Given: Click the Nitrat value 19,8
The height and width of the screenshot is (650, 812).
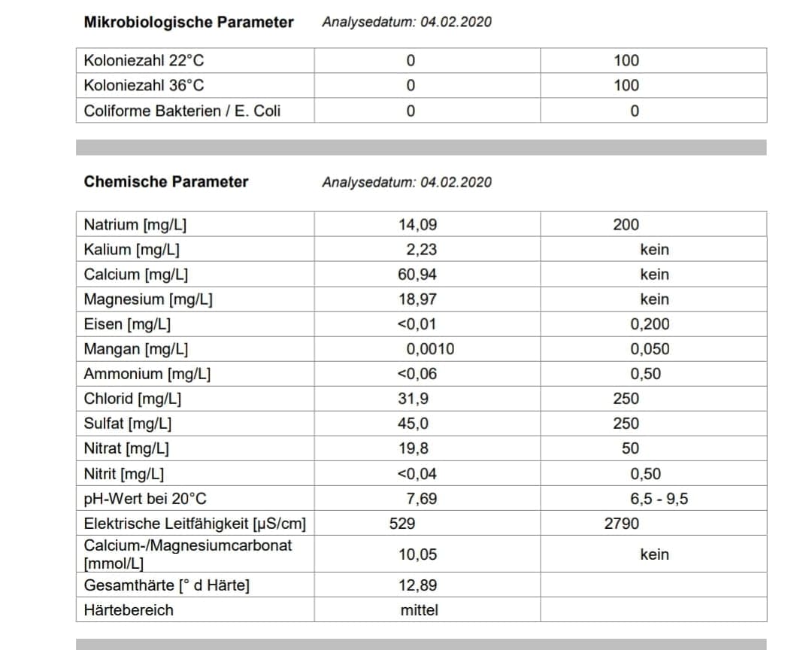Looking at the screenshot, I should (414, 449).
